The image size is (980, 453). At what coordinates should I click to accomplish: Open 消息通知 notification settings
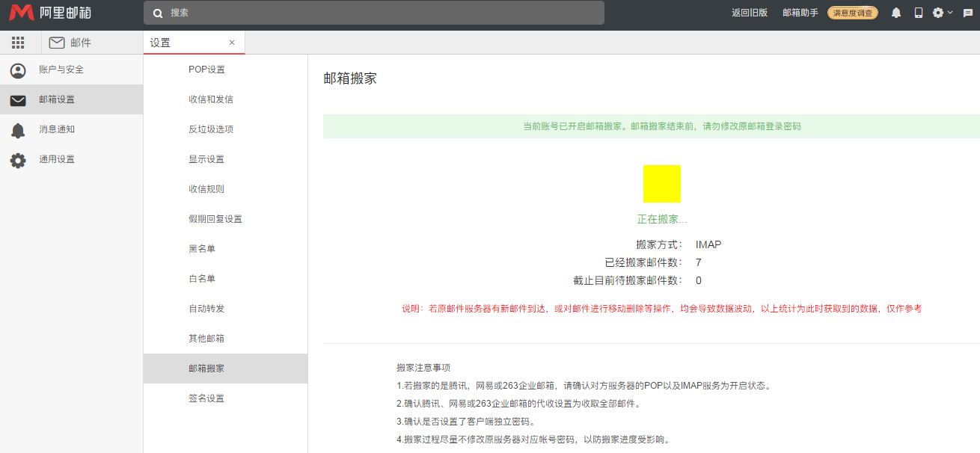[x=57, y=129]
